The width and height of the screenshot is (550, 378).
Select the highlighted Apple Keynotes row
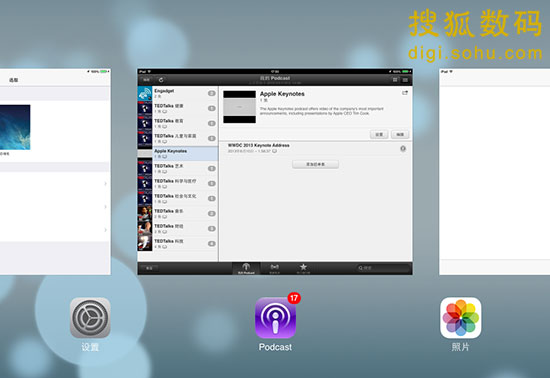point(178,154)
